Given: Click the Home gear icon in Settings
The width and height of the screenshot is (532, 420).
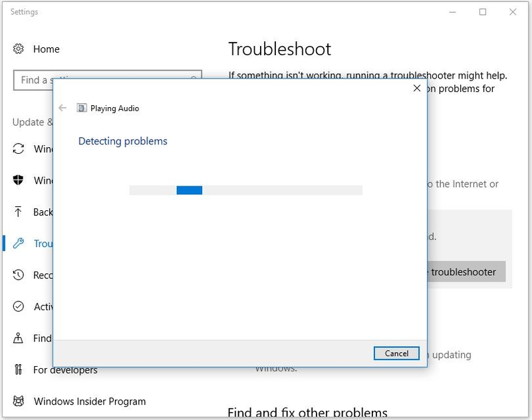Looking at the screenshot, I should click(19, 49).
